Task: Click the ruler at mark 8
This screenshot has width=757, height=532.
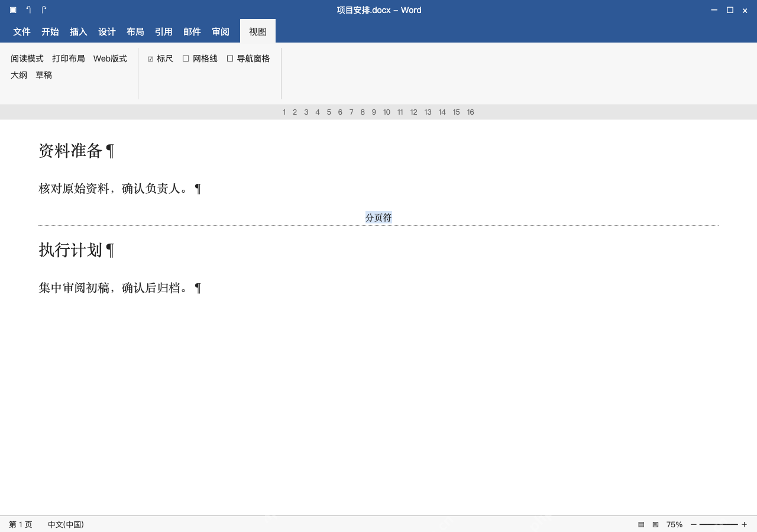Action: (363, 112)
